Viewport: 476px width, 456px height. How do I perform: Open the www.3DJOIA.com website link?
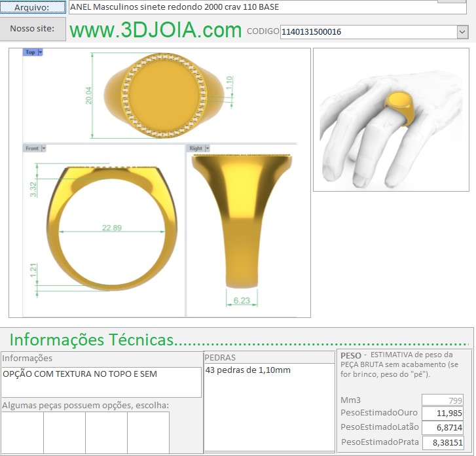pyautogui.click(x=155, y=30)
